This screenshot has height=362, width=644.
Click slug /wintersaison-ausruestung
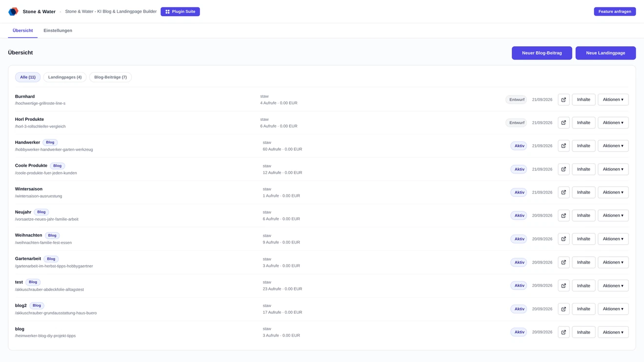click(x=39, y=196)
